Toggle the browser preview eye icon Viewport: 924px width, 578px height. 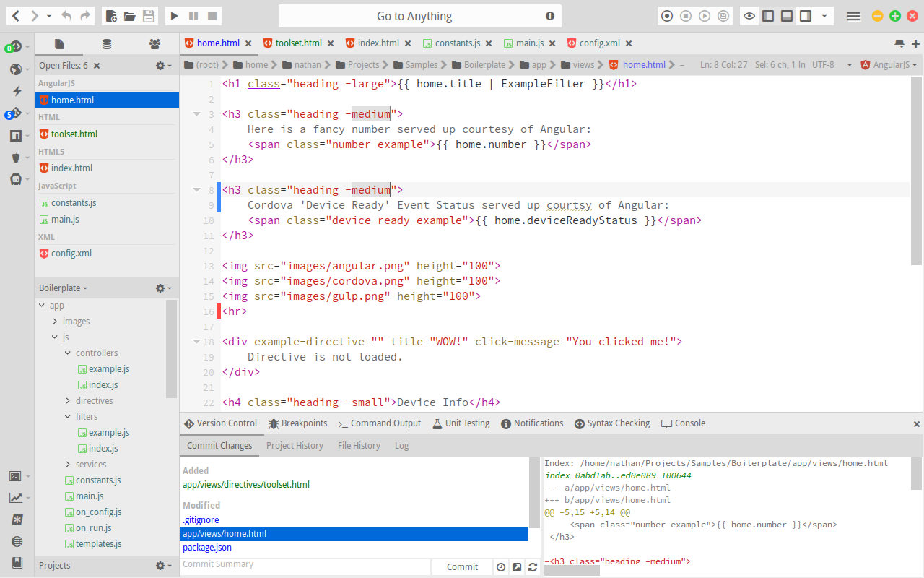(x=749, y=15)
